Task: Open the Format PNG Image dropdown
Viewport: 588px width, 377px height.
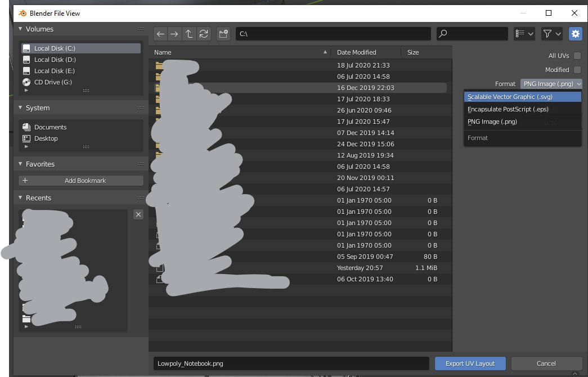Action: click(551, 84)
